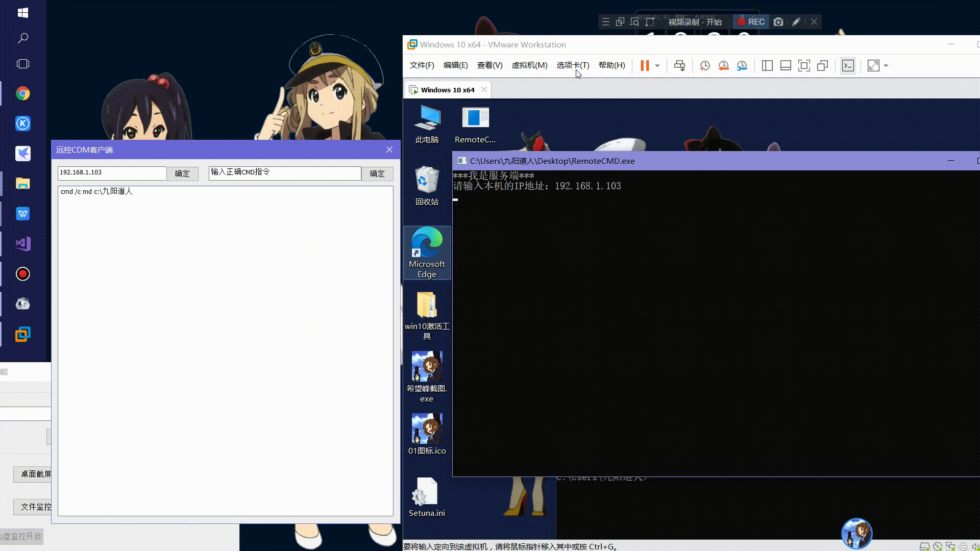The image size is (980, 551).
Task: Open File Explorer from the taskbar
Action: (x=23, y=184)
